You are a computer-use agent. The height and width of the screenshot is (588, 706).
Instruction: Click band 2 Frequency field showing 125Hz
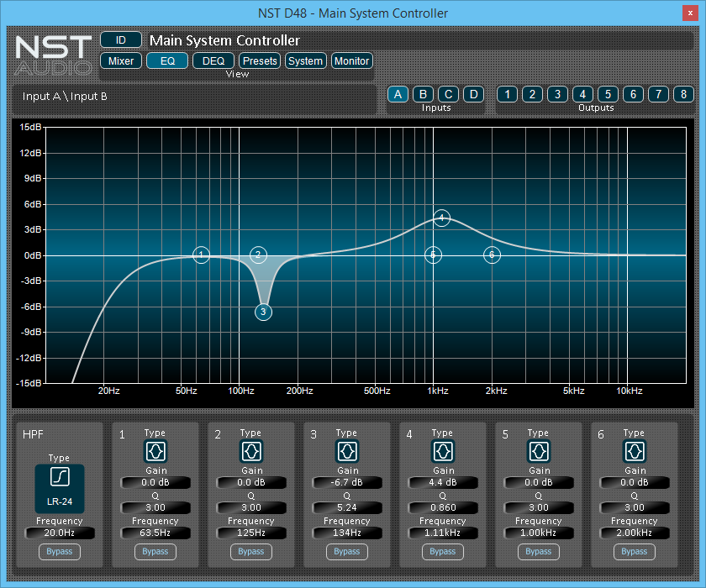point(251,533)
